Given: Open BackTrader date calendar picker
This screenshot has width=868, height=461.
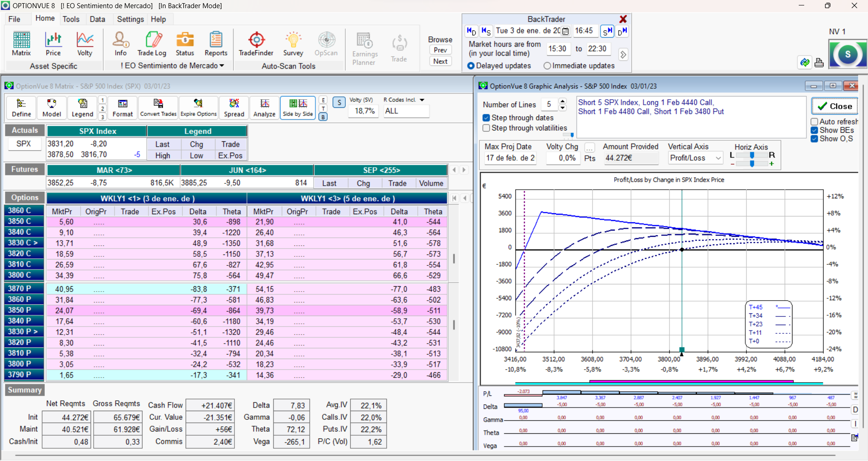Looking at the screenshot, I should point(565,31).
